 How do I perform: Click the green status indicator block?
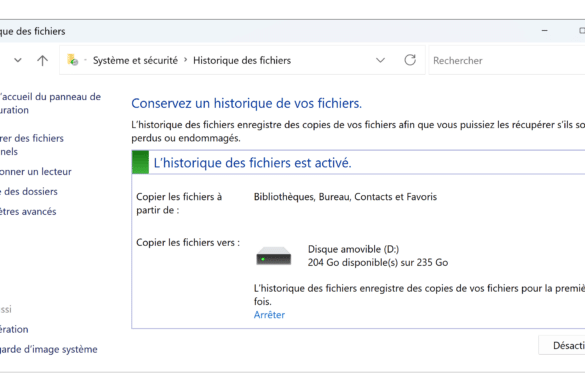[141, 162]
